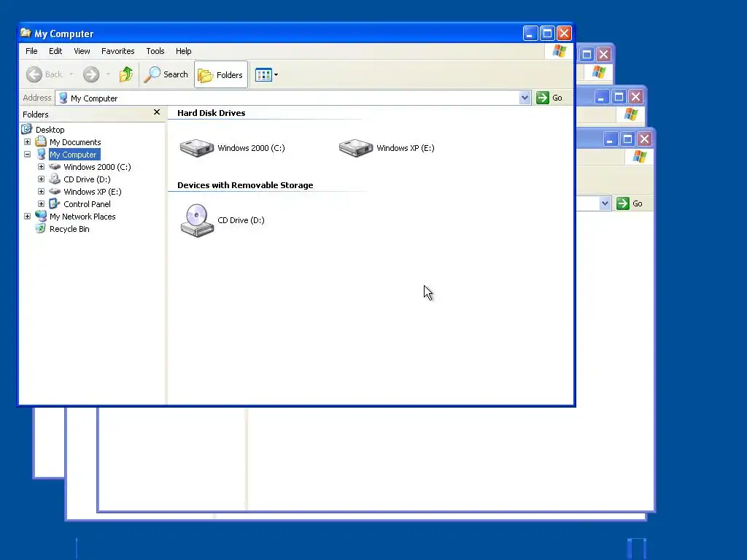Click My Computer title bar icon
Viewport: 747px width, 560px height.
pyautogui.click(x=26, y=33)
